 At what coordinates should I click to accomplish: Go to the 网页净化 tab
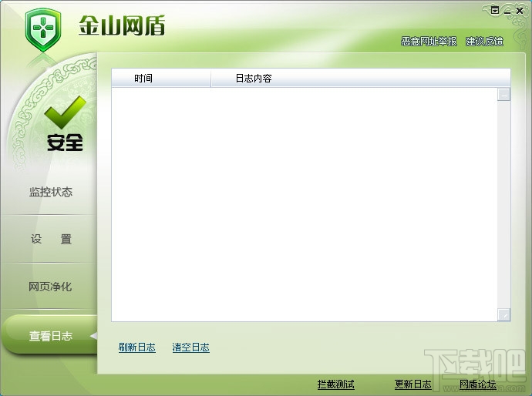pos(50,287)
